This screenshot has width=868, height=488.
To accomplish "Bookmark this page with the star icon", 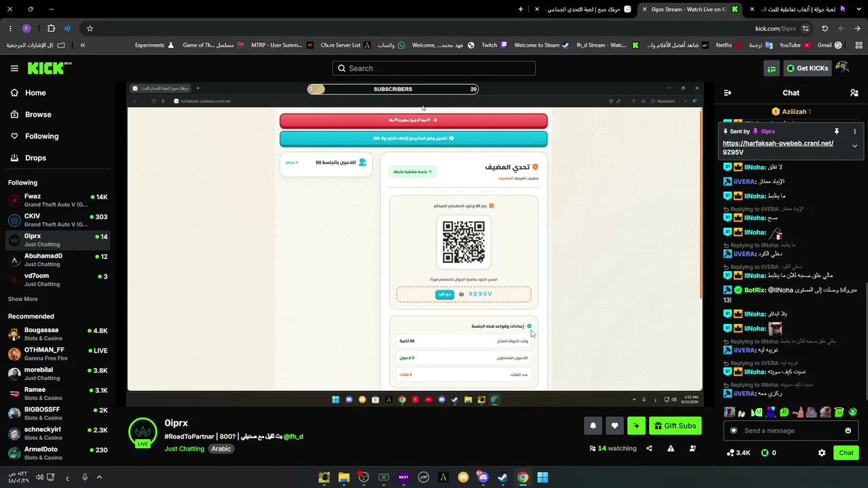I will pyautogui.click(x=90, y=28).
